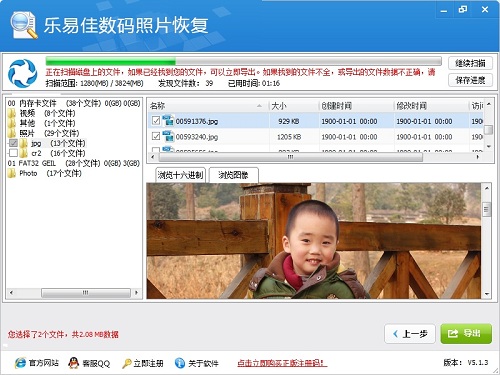Screen dimensions: 500x375
Task: Click the folder tree scroll left arrow
Action: click(11, 293)
